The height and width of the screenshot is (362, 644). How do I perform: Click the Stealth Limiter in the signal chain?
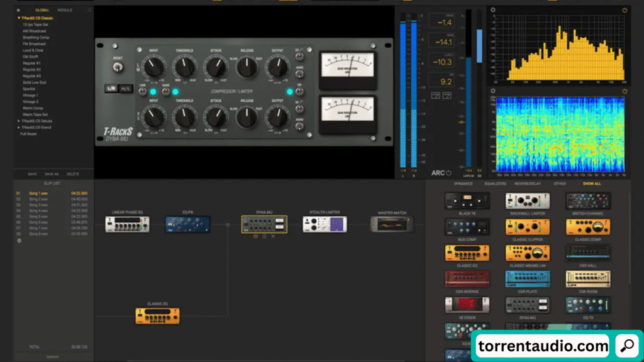tap(325, 224)
